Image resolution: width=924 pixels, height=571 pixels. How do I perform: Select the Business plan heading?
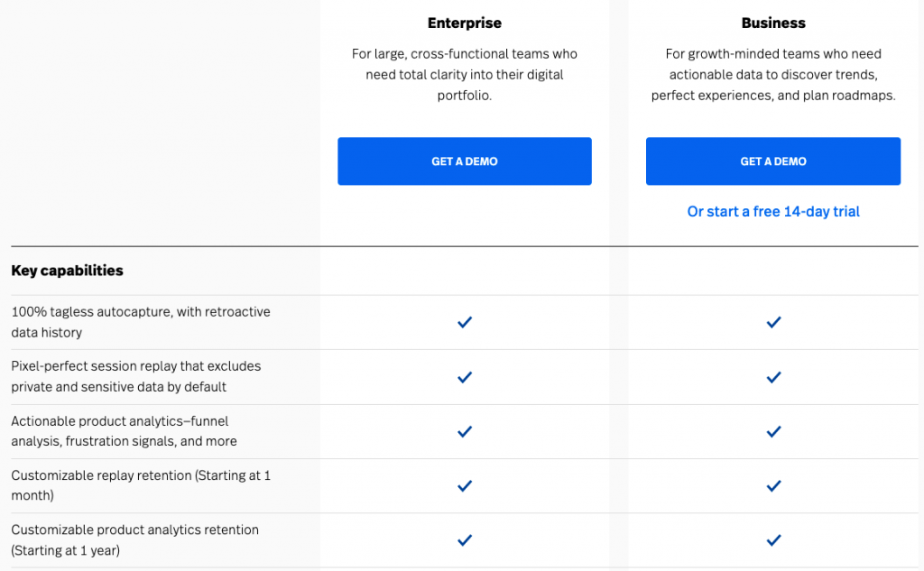[x=773, y=23]
